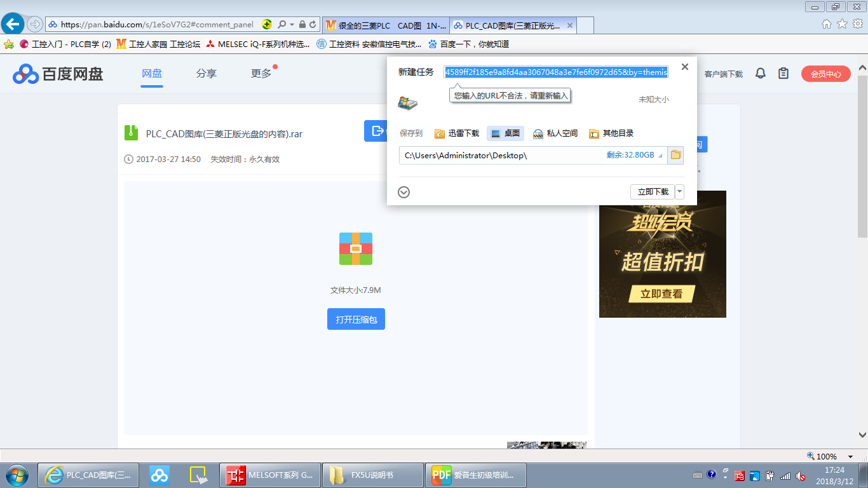Open the clipboard task list icon

(x=783, y=74)
